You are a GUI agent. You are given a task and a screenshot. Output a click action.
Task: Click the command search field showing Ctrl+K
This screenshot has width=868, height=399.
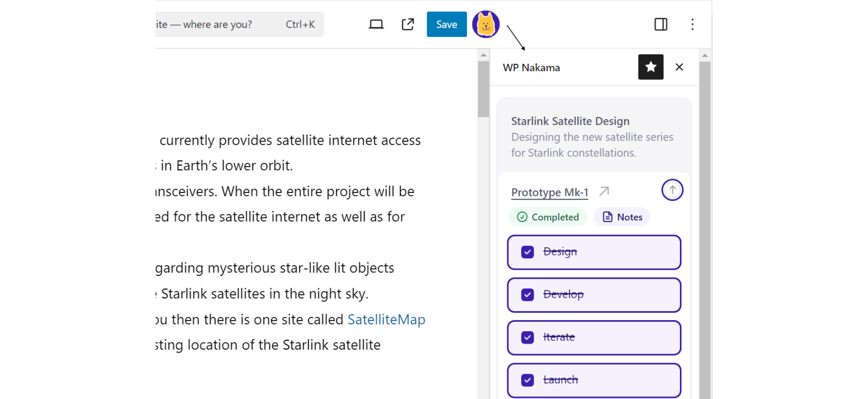[239, 24]
